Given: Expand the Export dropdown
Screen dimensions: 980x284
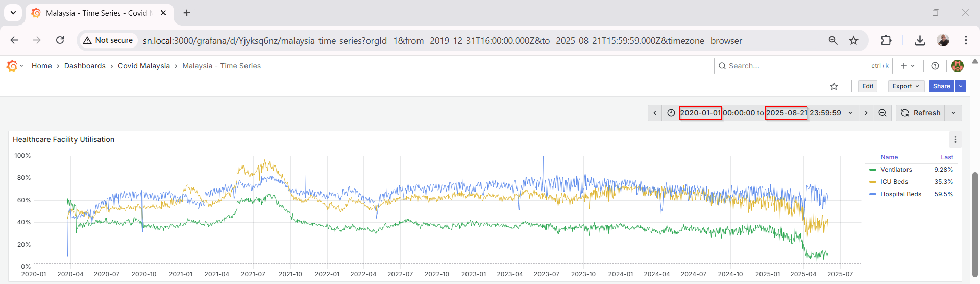Looking at the screenshot, I should click(x=906, y=86).
